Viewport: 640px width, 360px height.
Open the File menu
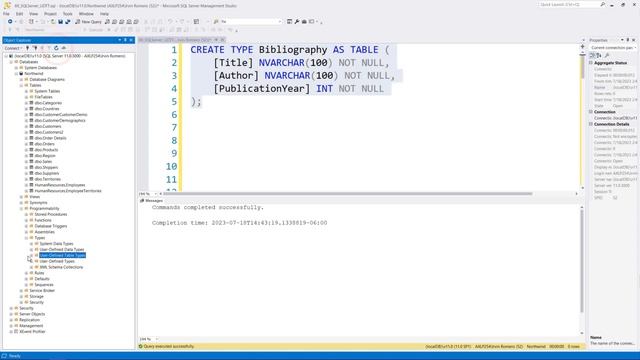click(6, 14)
